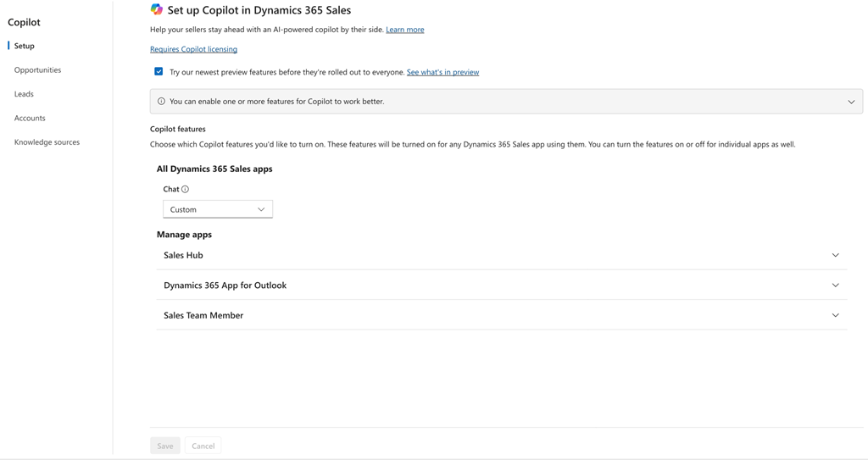
Task: Open Knowledge sources in the sidebar
Action: (x=47, y=142)
